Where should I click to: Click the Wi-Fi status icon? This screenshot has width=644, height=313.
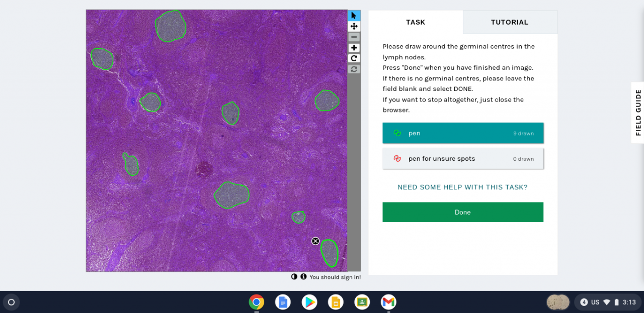pos(607,302)
